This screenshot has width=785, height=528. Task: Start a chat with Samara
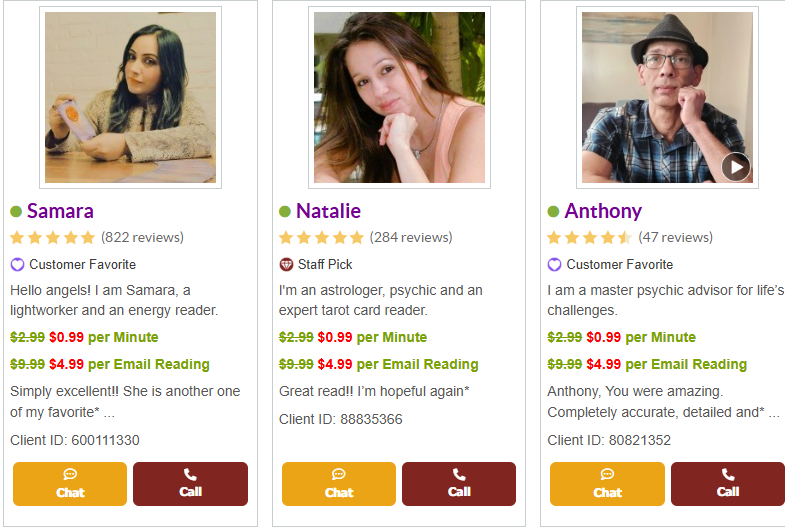coord(70,484)
